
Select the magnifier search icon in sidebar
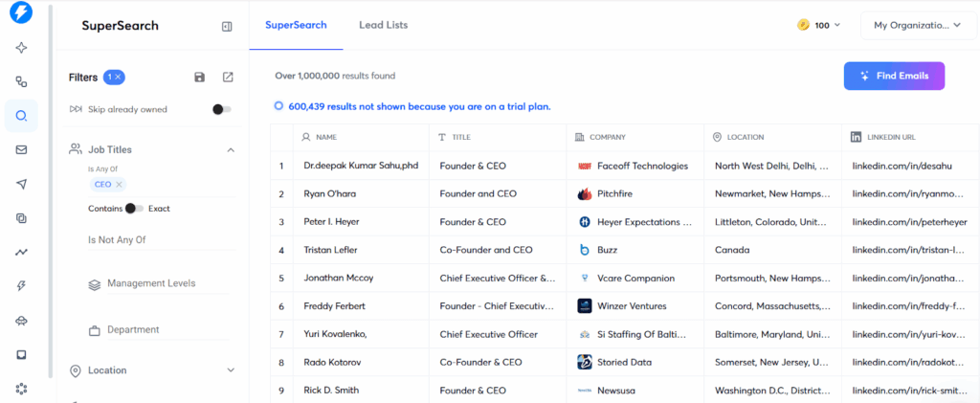[x=21, y=116]
